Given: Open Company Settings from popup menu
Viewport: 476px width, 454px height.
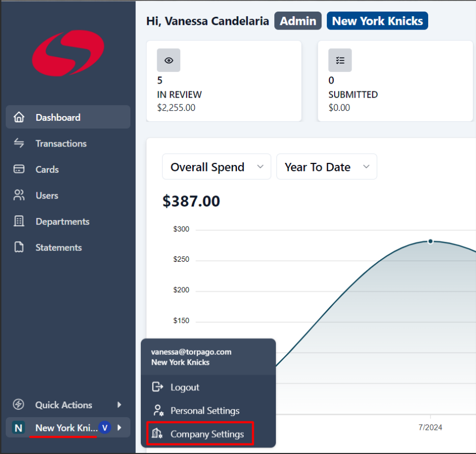Looking at the screenshot, I should click(200, 434).
